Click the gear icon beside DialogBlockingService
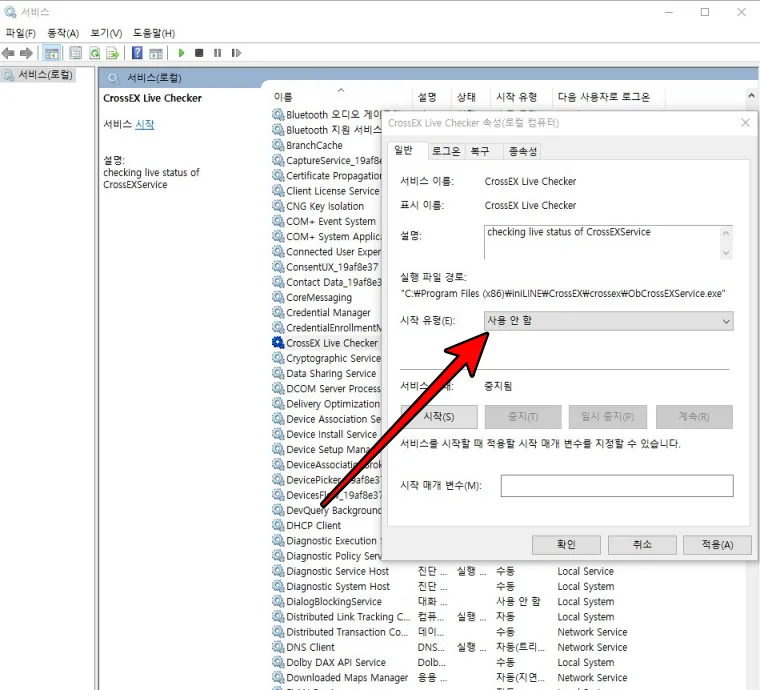760x690 pixels. click(278, 601)
